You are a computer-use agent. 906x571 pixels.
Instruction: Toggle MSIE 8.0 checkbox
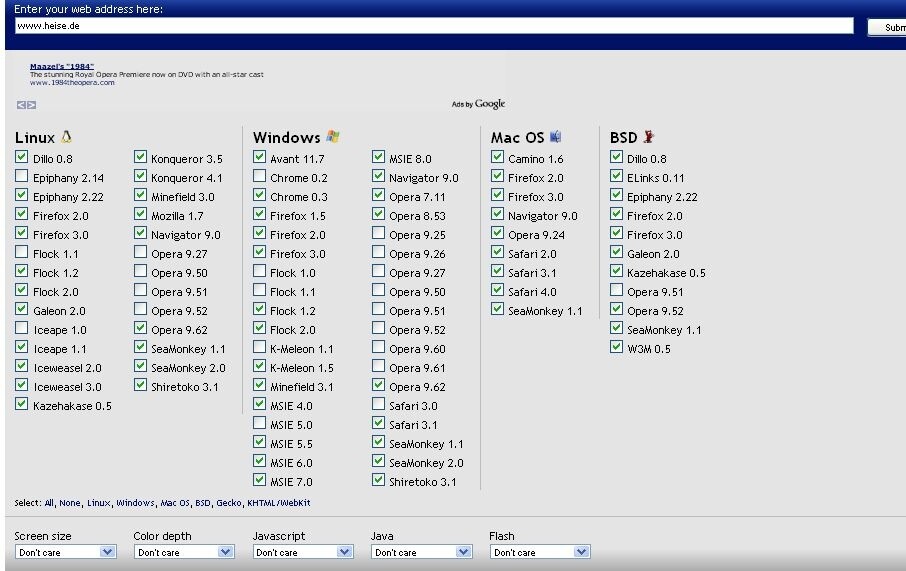378,157
